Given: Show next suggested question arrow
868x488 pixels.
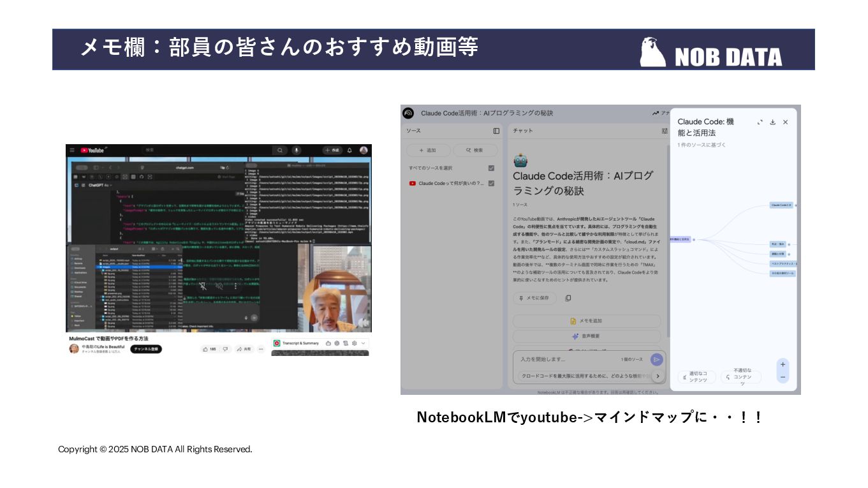Looking at the screenshot, I should click(x=658, y=376).
